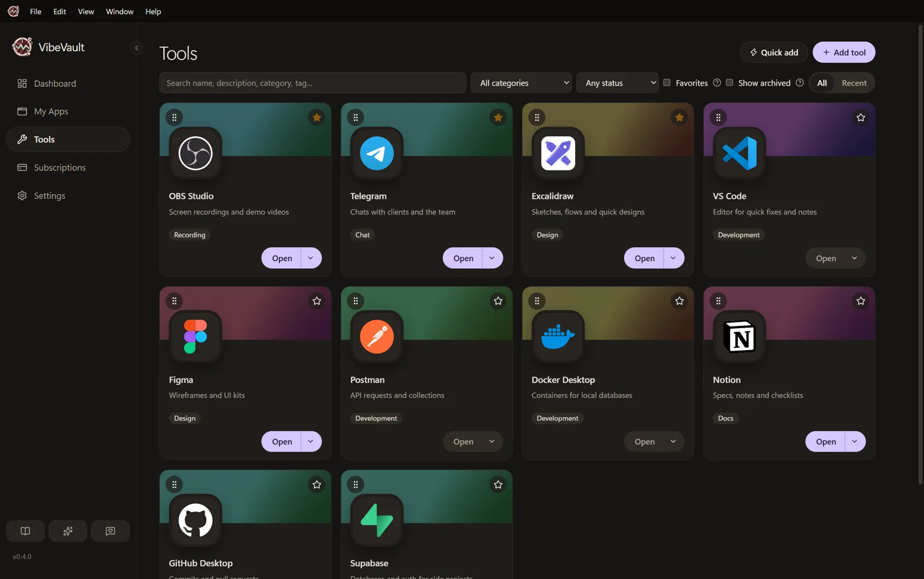Open the File menu
Image resolution: width=924 pixels, height=579 pixels.
click(x=36, y=12)
